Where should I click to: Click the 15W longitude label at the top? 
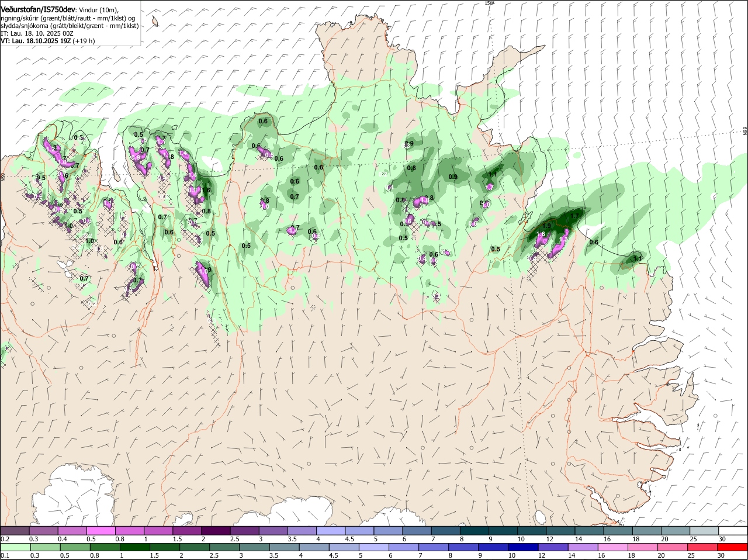pos(489,3)
